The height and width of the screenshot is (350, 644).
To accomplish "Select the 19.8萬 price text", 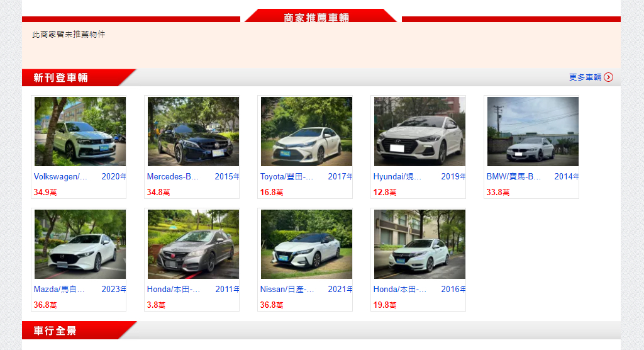I will [385, 305].
